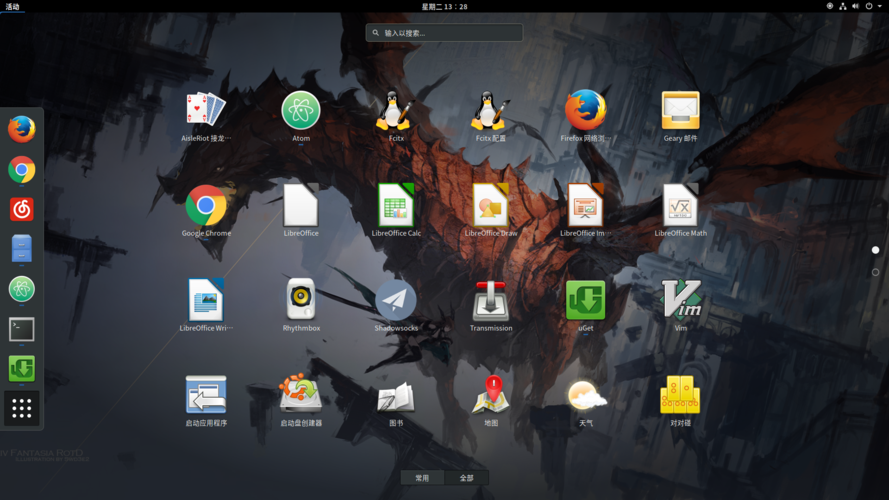Screen dimensions: 889x500
Task: Click Firefox in the dock
Action: (22, 129)
